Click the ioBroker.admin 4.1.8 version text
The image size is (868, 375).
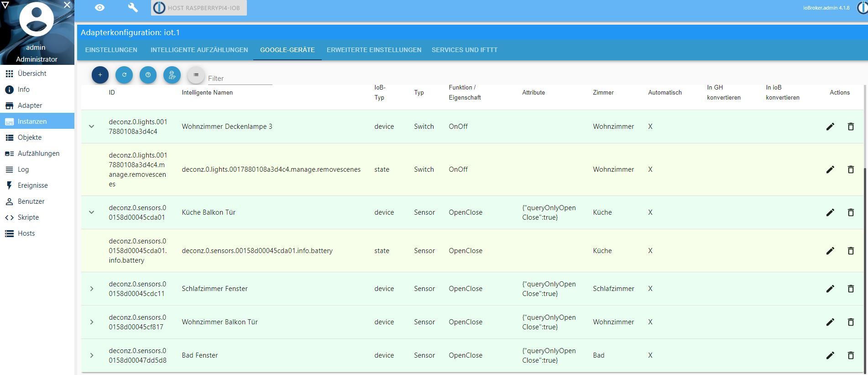(x=826, y=8)
